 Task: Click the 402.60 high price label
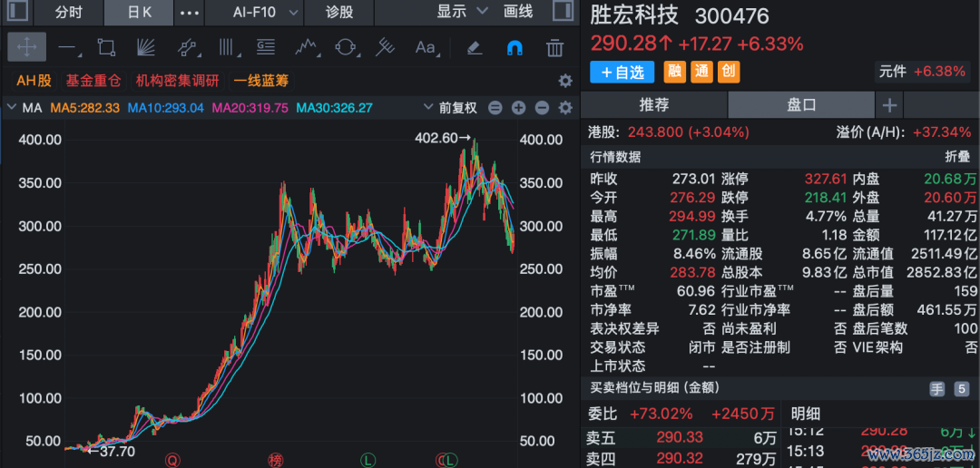tap(441, 138)
